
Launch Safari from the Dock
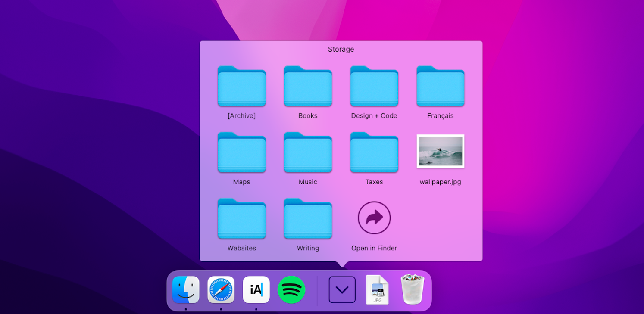221,290
